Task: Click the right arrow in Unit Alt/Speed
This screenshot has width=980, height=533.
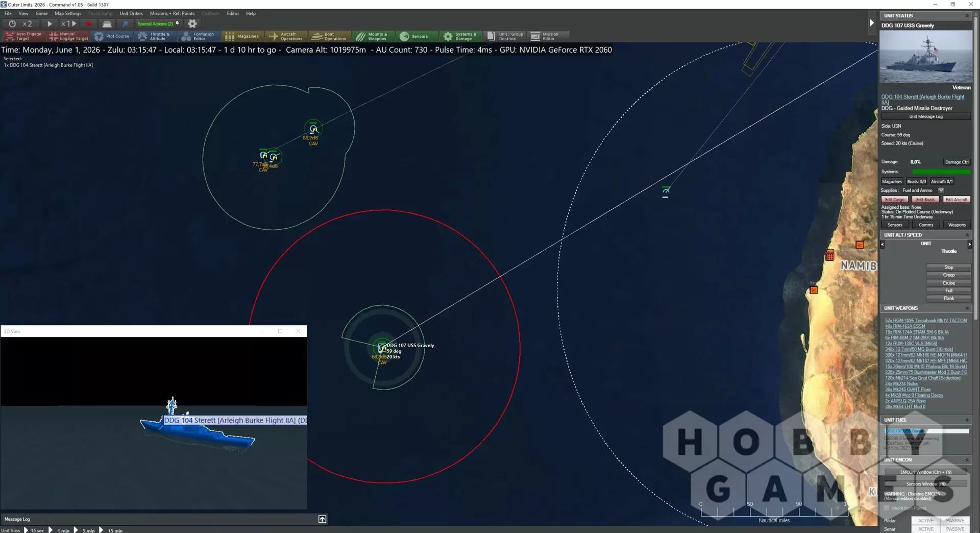Action: 969,245
